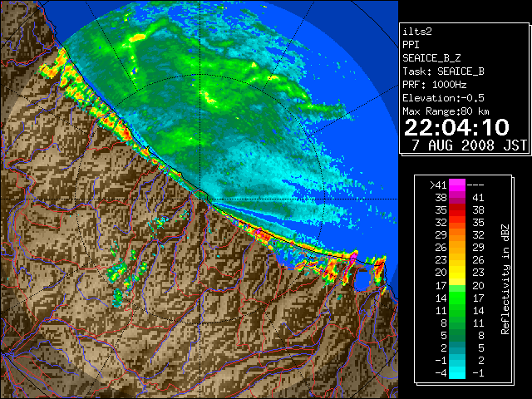
Task: Click the left-column '17' legend value
Action: coord(441,285)
